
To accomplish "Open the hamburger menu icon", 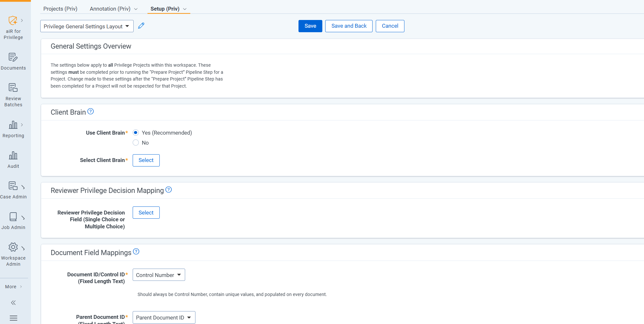I will tap(13, 318).
